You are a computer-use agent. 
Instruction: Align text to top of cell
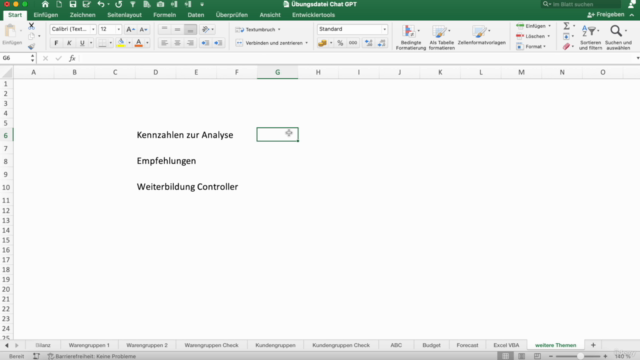click(x=164, y=29)
